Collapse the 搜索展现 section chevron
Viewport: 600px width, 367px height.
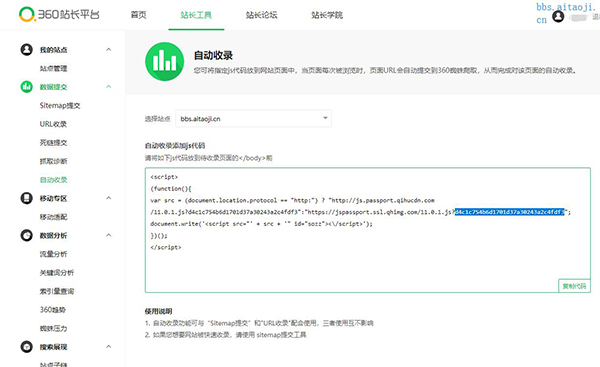click(x=109, y=347)
